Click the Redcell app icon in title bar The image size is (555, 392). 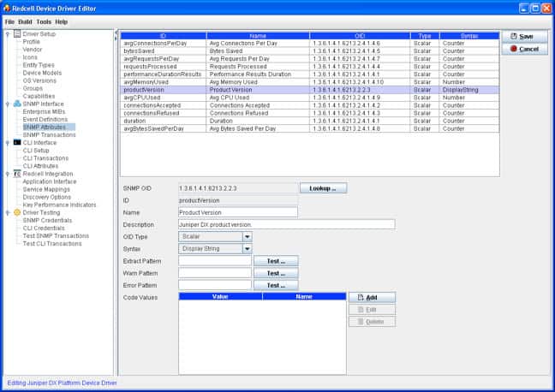click(x=7, y=9)
